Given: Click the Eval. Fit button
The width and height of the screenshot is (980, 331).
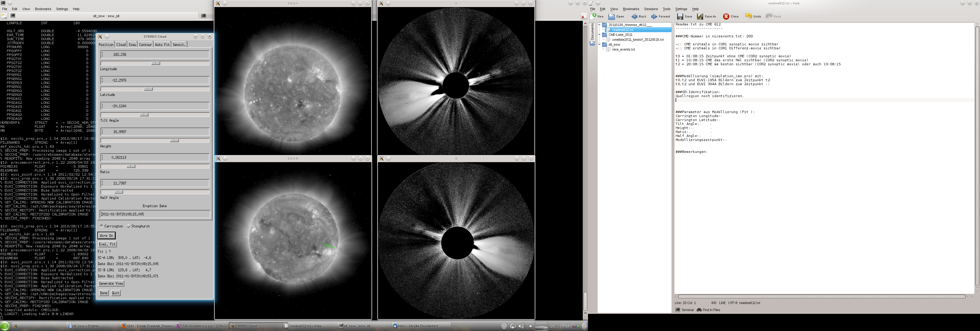Looking at the screenshot, I should click(107, 245).
